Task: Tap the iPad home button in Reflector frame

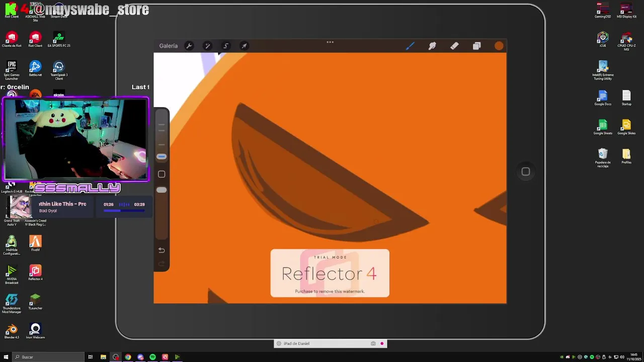Action: point(526,171)
